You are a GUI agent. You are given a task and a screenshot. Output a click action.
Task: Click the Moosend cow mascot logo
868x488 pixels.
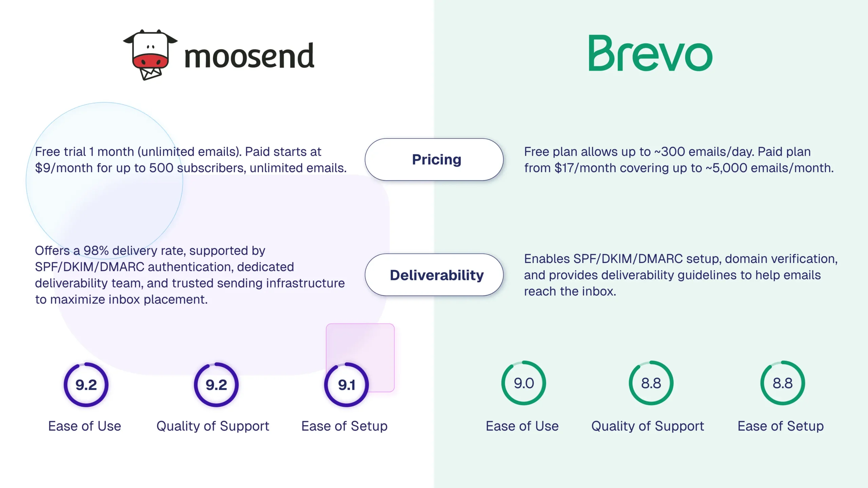(x=150, y=54)
